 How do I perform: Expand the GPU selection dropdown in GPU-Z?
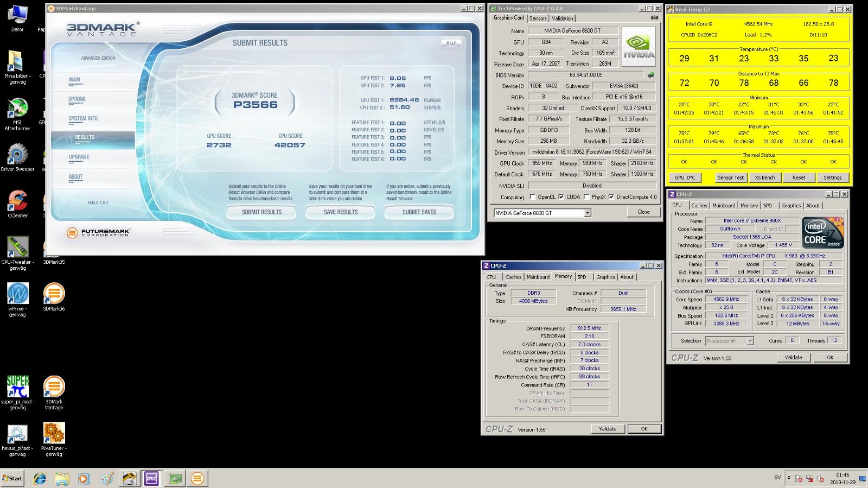click(x=587, y=213)
